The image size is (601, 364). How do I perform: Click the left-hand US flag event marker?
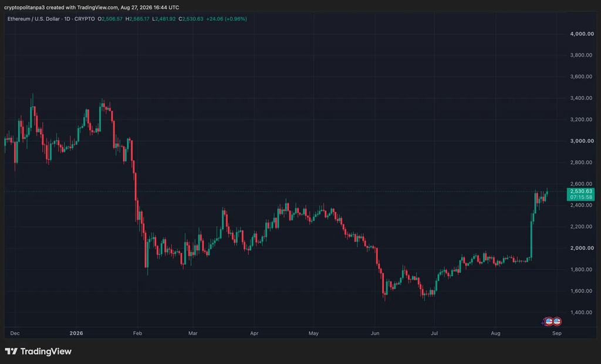tap(549, 322)
